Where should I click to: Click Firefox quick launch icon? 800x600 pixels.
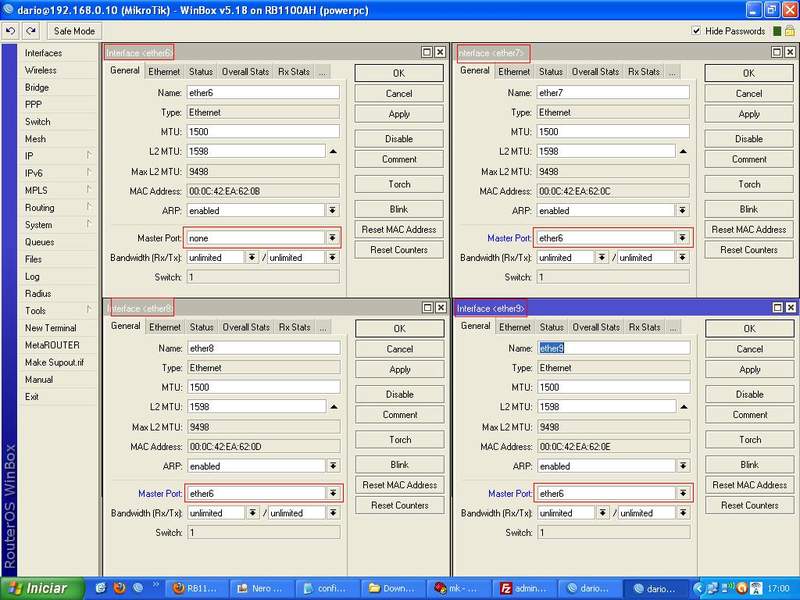119,588
